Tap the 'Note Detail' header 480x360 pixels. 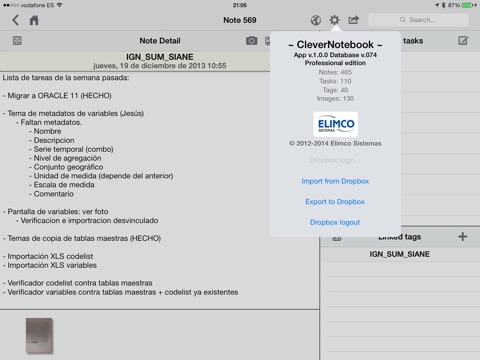click(x=160, y=41)
